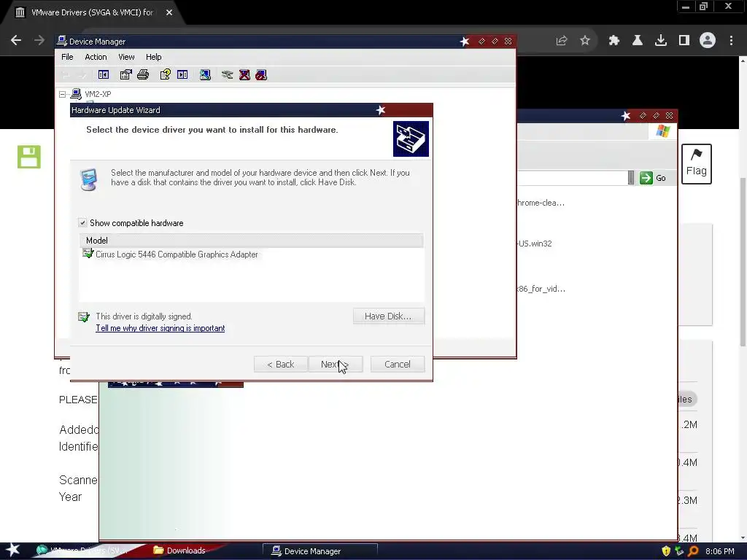Click the green floppy save icon on webpage
The height and width of the screenshot is (560, 747).
coord(29,157)
